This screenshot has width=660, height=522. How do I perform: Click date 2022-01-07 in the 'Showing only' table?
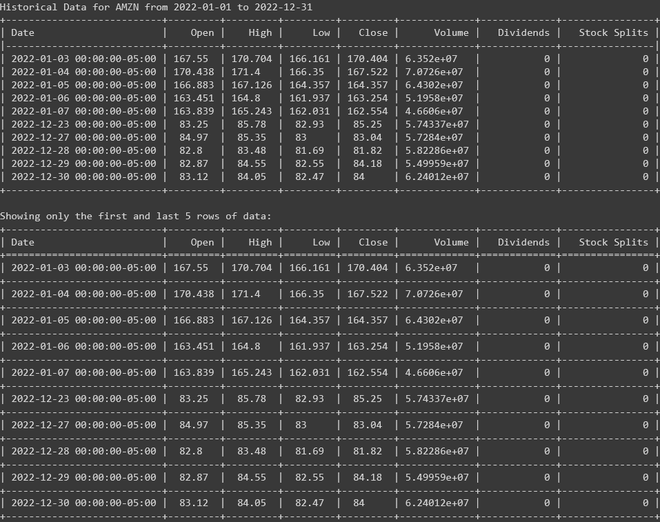84,373
